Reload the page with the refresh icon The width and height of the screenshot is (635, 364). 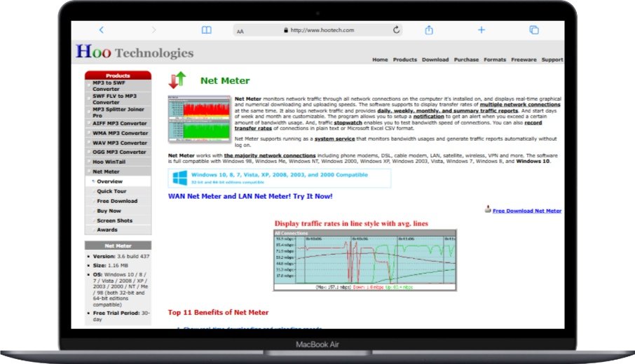coord(396,30)
